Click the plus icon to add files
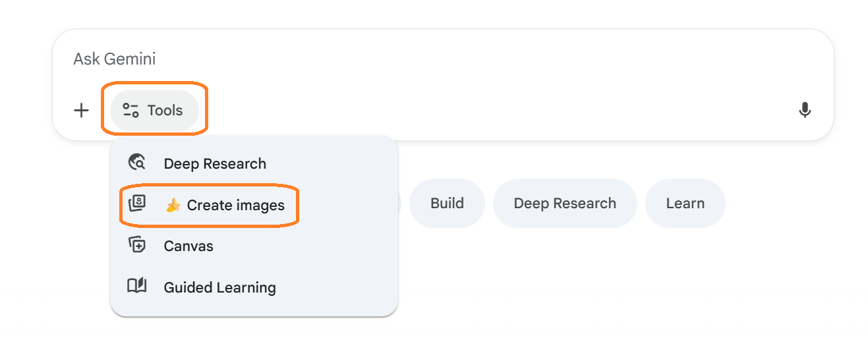 (81, 110)
